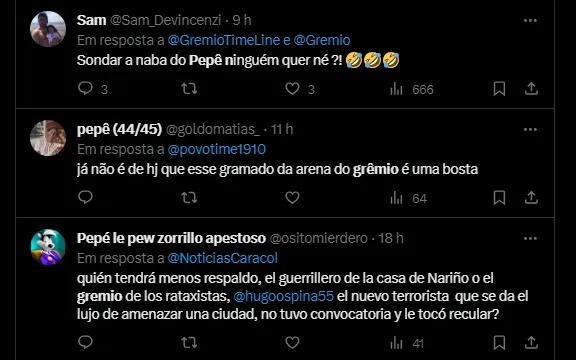Viewport: 576px width, 360px height.
Task: Open Pepé le pew skunk avatar
Action: pyautogui.click(x=48, y=247)
